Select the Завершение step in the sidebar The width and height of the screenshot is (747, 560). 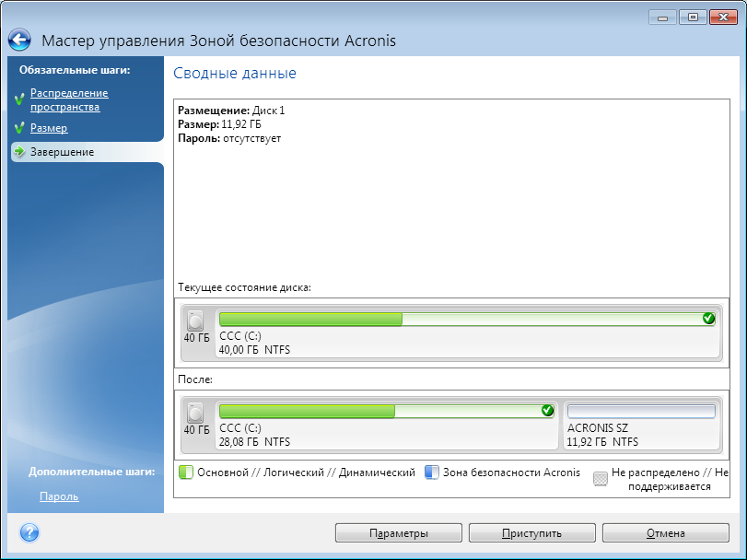(x=88, y=152)
